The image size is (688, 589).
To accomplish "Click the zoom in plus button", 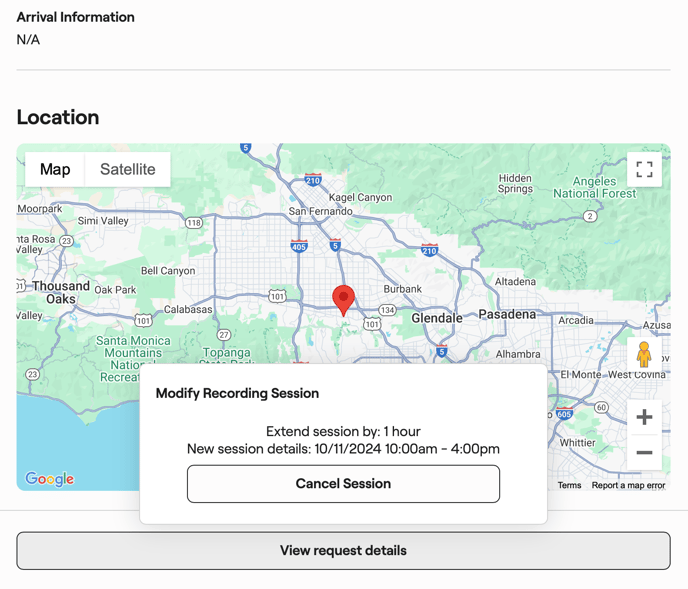I will click(x=644, y=417).
